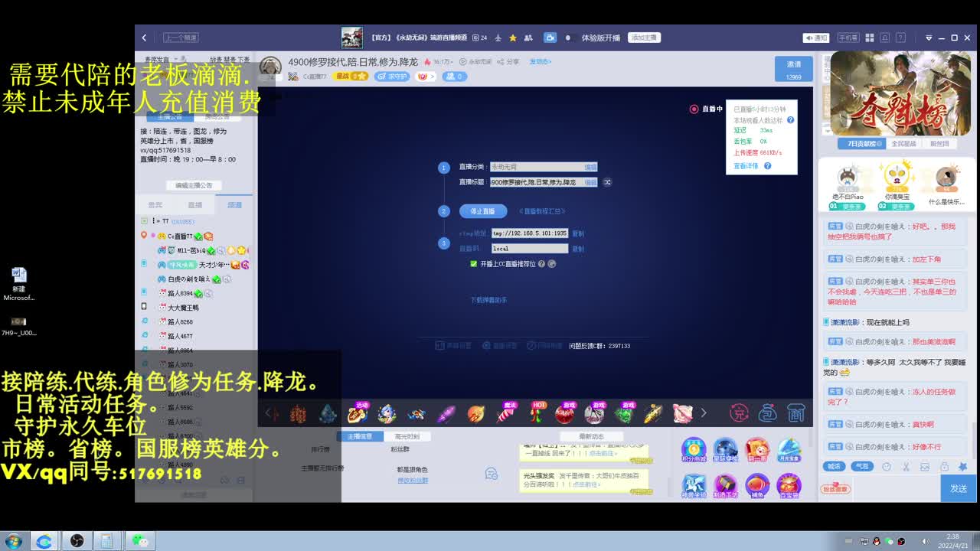This screenshot has width=980, height=551.
Task: Click the 最新动态 header button
Action: (x=591, y=436)
